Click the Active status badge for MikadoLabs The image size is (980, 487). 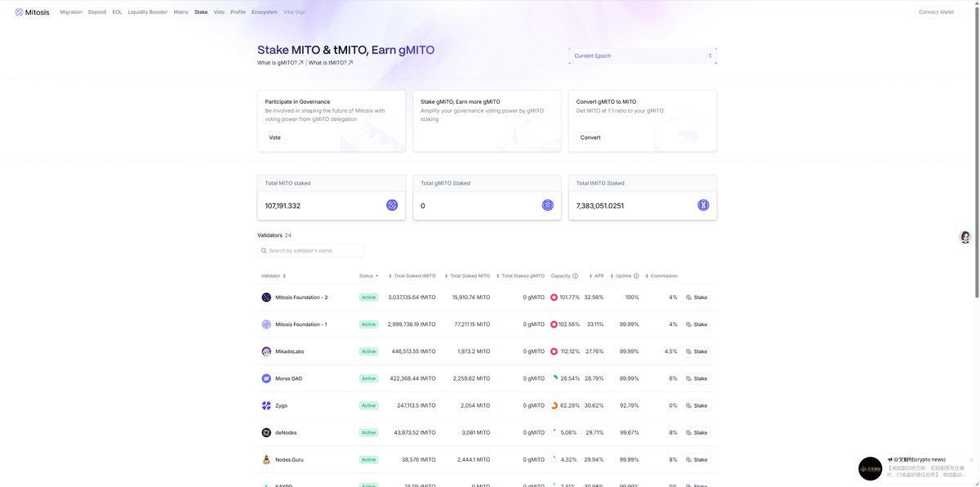pos(368,351)
